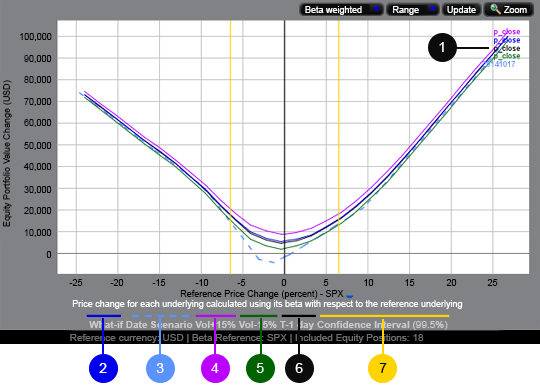The image size is (540, 390).
Task: Click the magenta p_close legend label
Action: pyautogui.click(x=507, y=32)
